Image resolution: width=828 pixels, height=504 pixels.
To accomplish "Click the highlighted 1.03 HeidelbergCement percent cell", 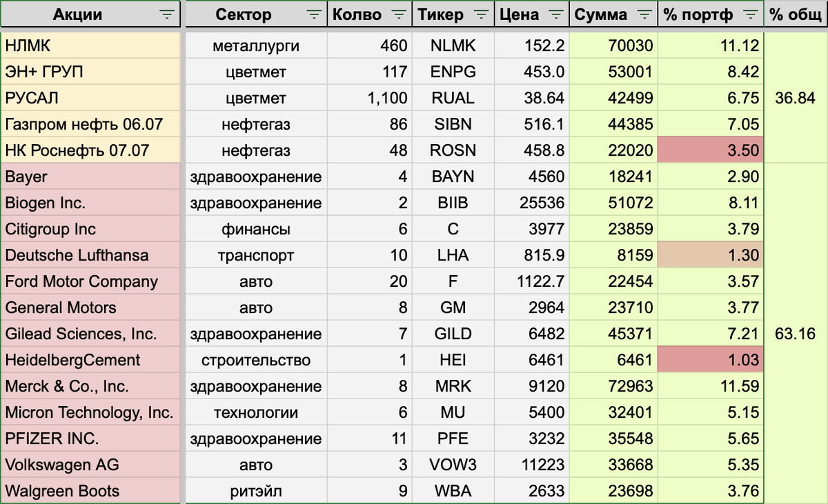I will pos(710,360).
